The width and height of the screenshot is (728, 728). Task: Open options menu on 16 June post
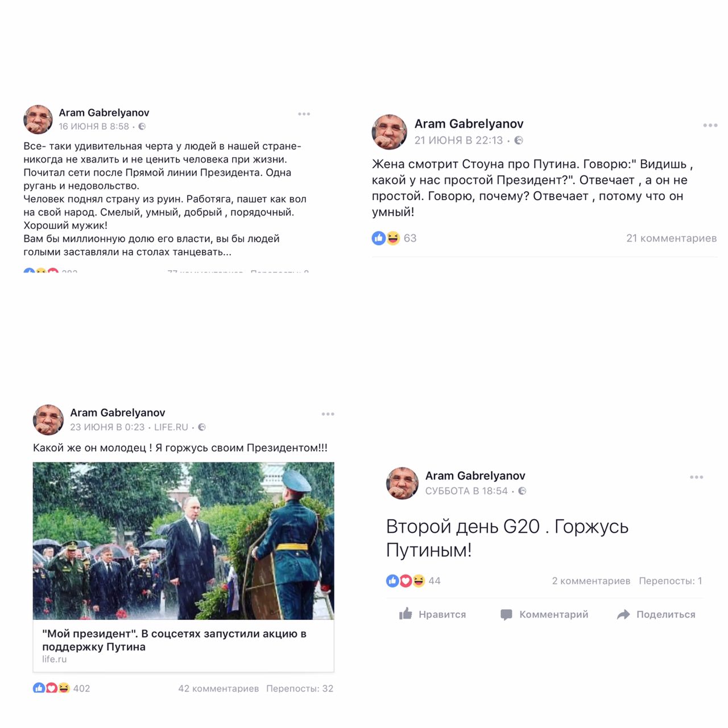point(304,114)
